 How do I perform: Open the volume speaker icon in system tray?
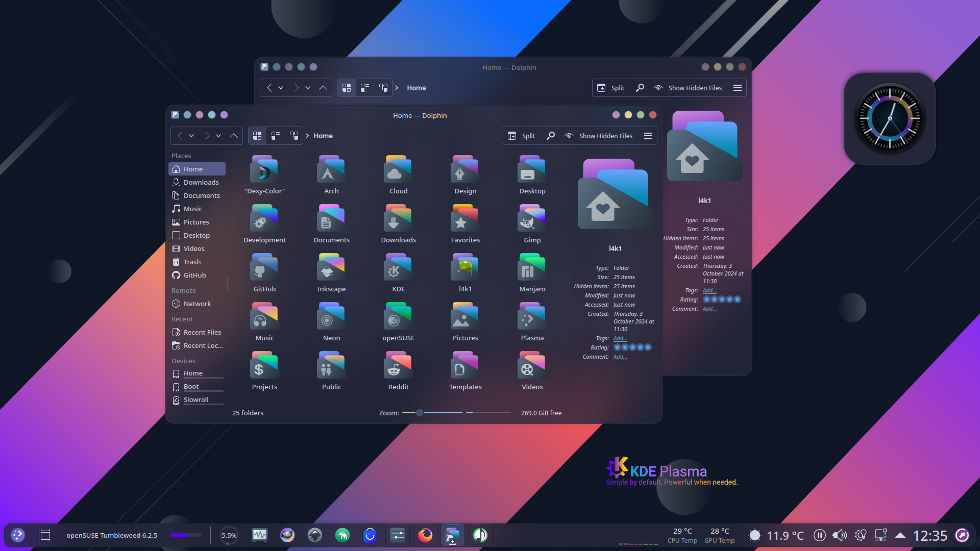point(839,535)
